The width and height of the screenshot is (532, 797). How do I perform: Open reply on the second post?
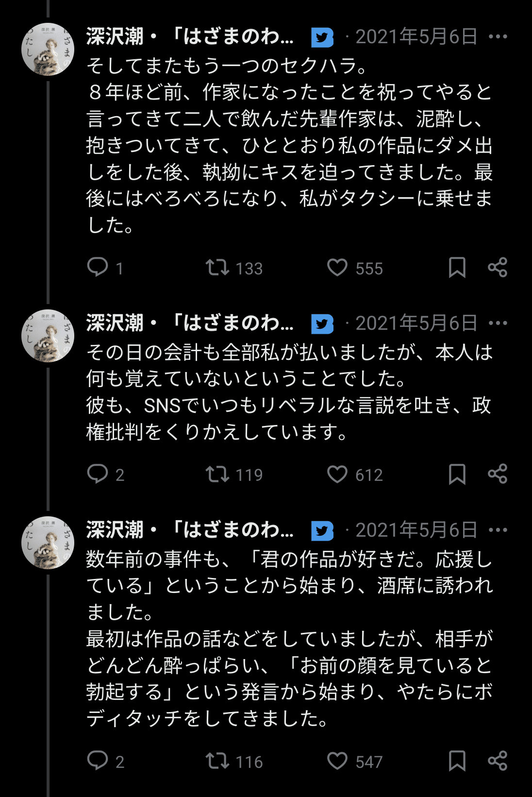coord(98,474)
